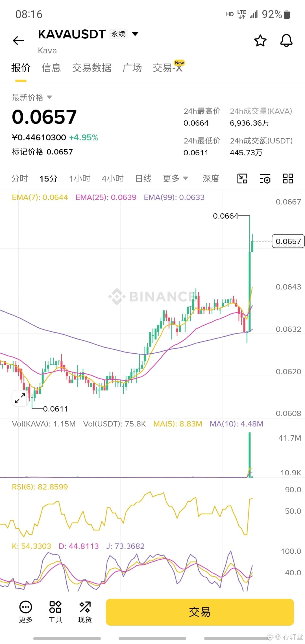Open the chart layout grid icon

pyautogui.click(x=288, y=179)
